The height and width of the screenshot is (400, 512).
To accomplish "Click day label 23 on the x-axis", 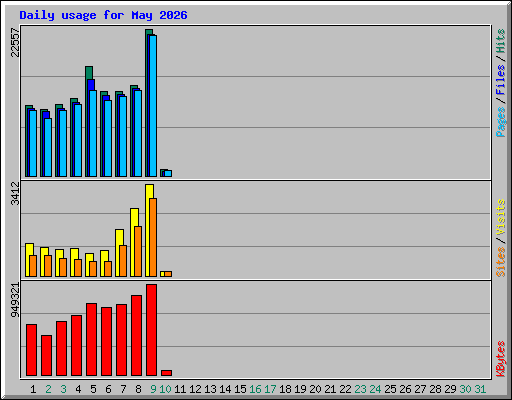I will point(360,389).
